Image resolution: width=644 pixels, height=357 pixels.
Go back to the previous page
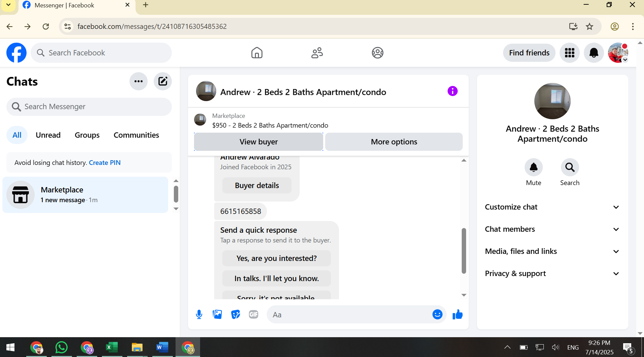pyautogui.click(x=10, y=26)
